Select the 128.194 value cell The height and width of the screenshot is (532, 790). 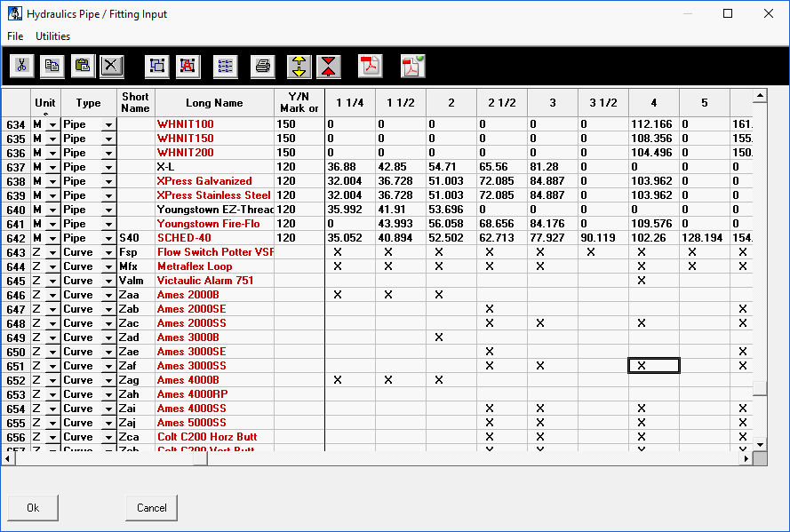click(x=705, y=238)
